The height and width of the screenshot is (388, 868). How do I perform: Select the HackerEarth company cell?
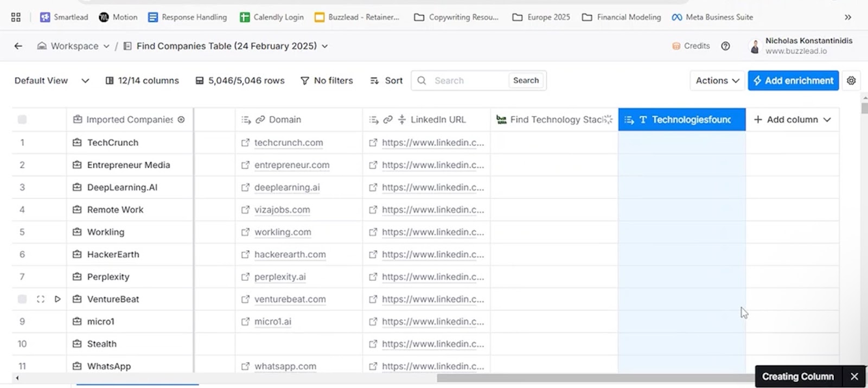coord(130,255)
